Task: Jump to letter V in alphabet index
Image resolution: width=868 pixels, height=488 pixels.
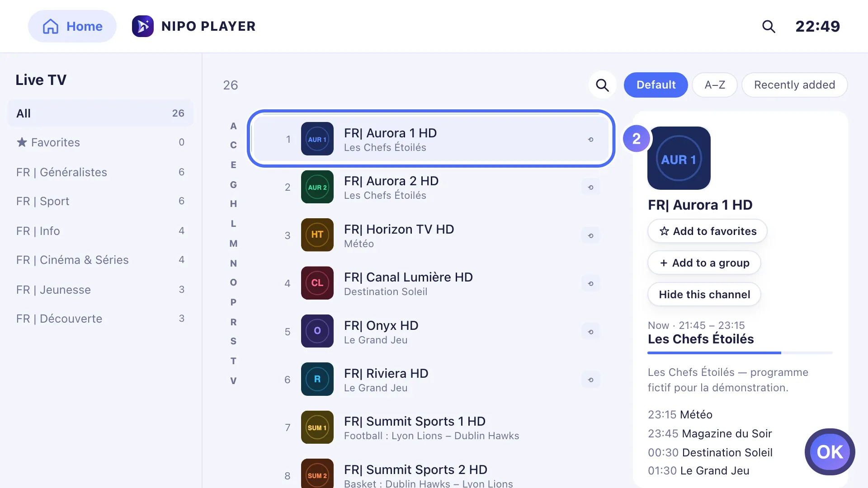Action: [x=233, y=381]
